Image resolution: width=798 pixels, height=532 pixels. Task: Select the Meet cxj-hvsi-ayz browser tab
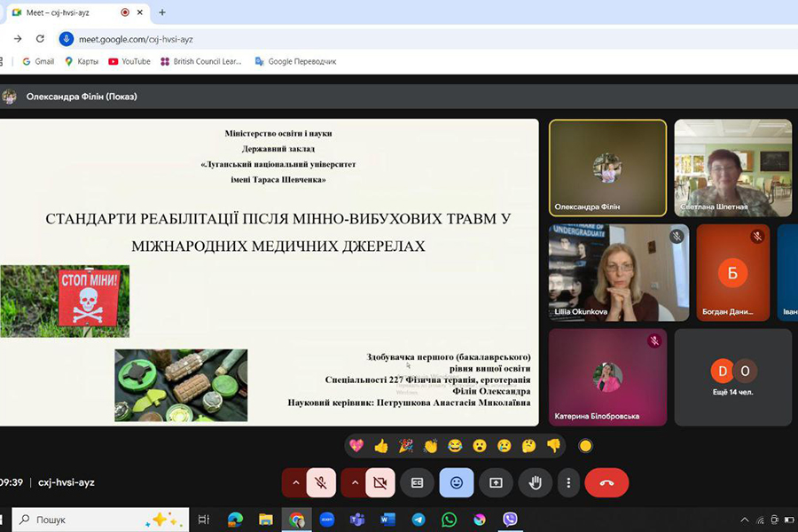(62, 12)
